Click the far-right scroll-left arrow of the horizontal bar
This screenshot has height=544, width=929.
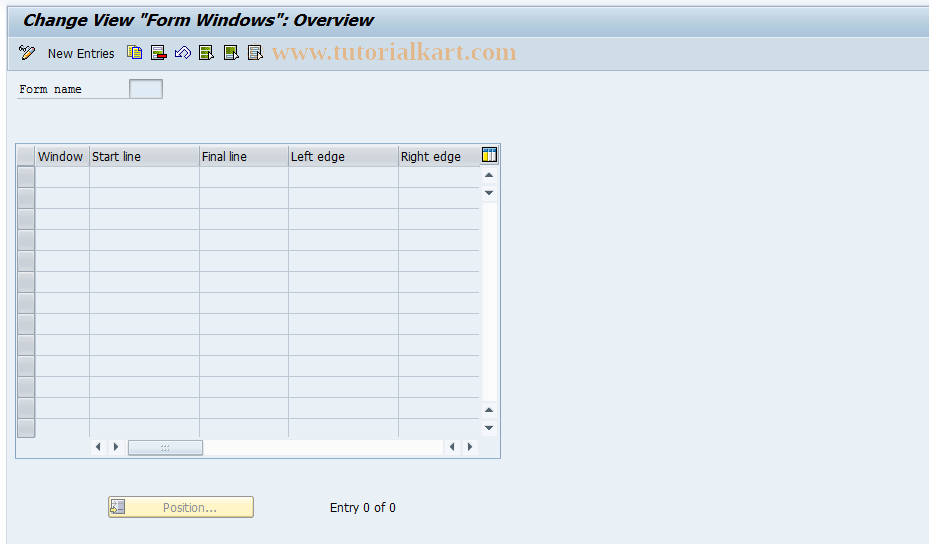pyautogui.click(x=452, y=447)
